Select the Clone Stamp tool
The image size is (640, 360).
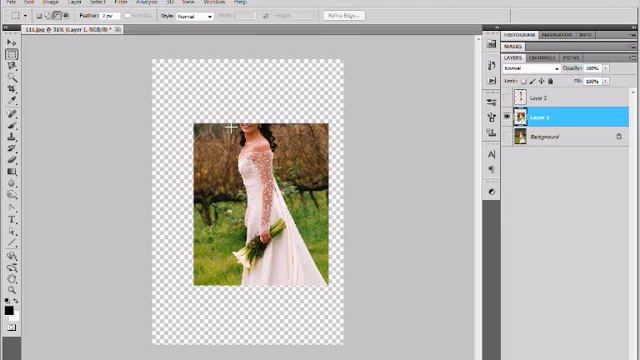click(x=11, y=137)
